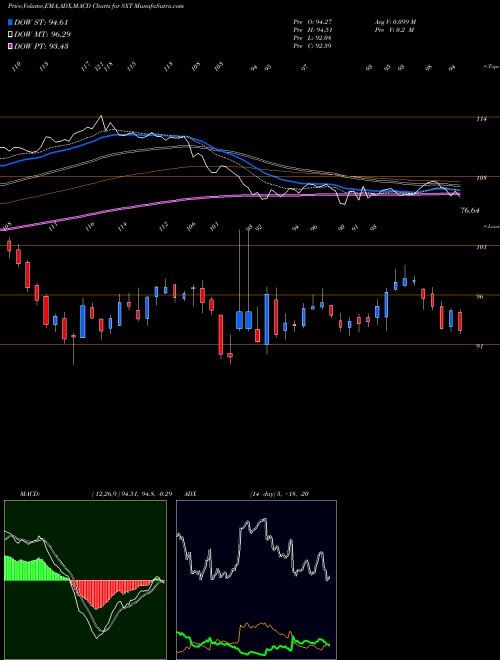Click the 'Pre L: 92.08' value

point(313,38)
